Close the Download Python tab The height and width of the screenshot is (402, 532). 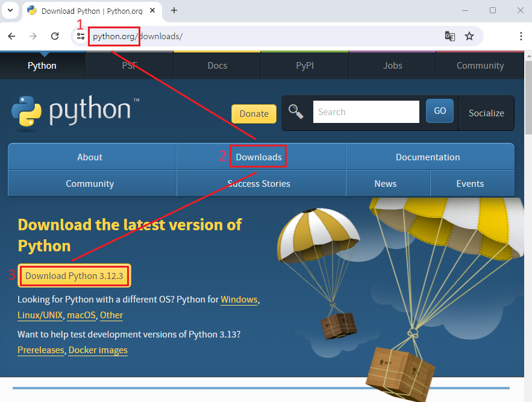point(152,10)
